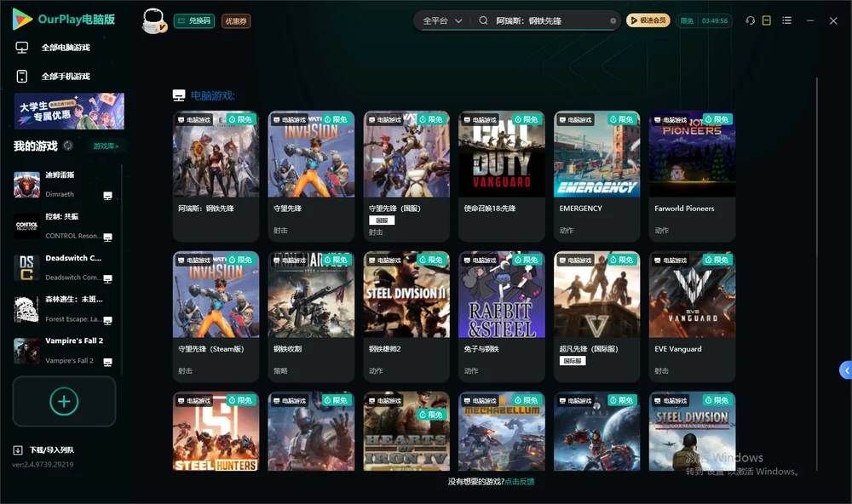
Task: Open the Steel Hunters game card
Action: 216,432
